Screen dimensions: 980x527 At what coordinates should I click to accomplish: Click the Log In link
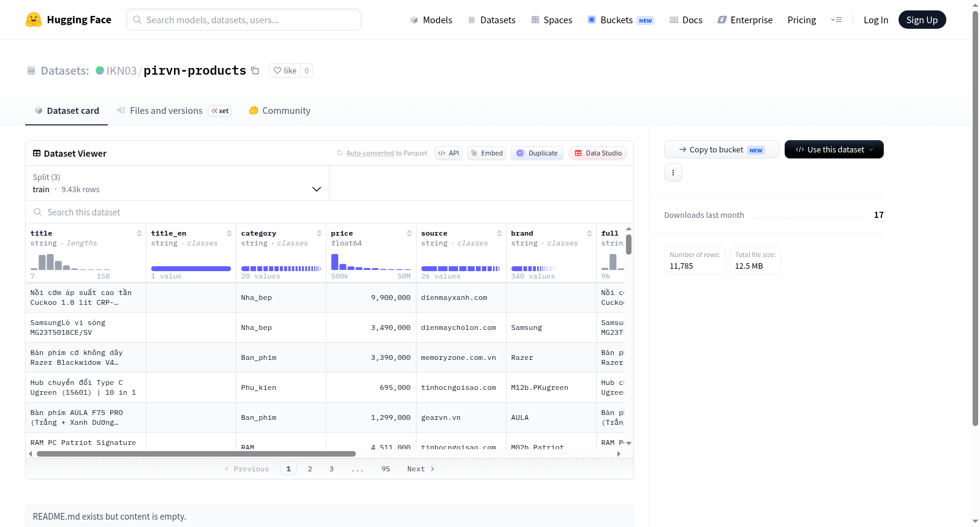click(x=876, y=20)
